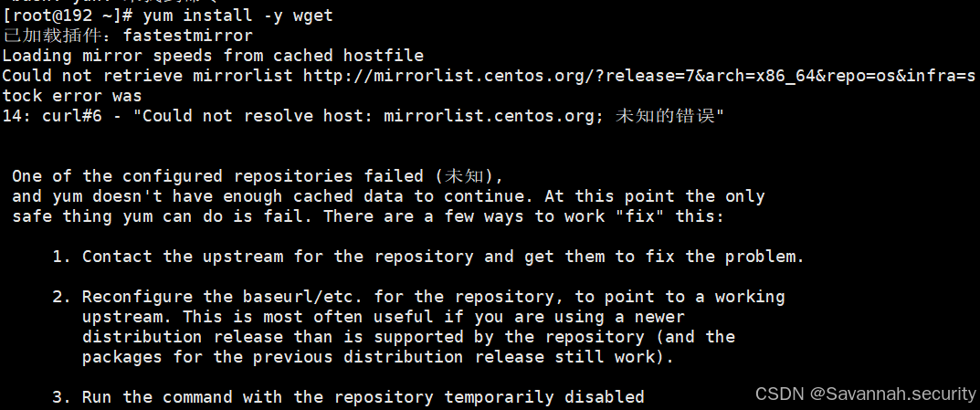Click the 'tock error was' line
This screenshot has width=980, height=410.
pyautogui.click(x=72, y=96)
